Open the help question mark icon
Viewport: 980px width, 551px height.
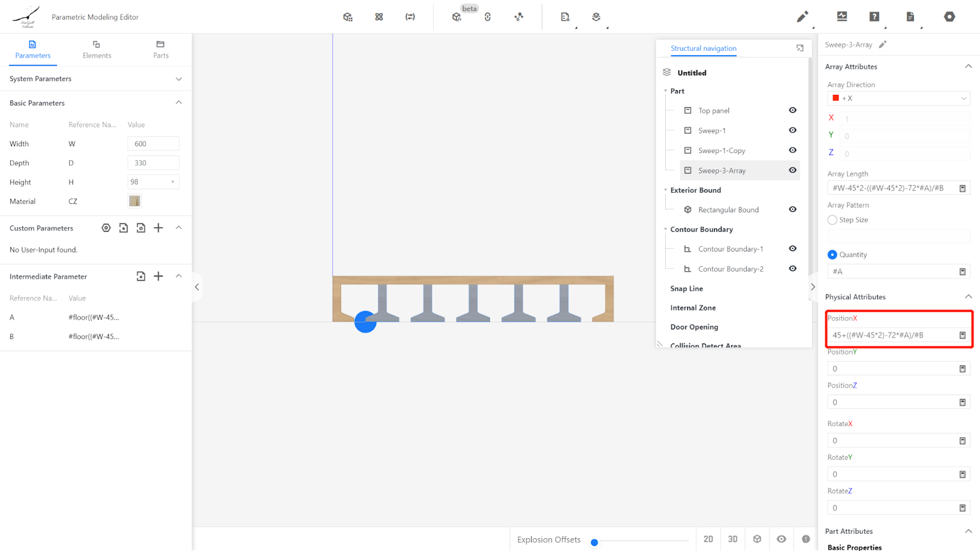tap(874, 17)
